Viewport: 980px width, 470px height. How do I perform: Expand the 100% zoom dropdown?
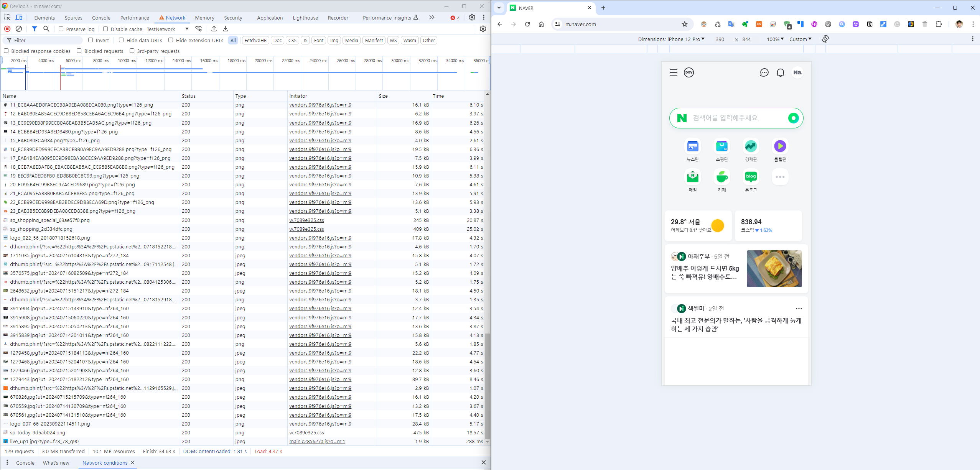(775, 39)
